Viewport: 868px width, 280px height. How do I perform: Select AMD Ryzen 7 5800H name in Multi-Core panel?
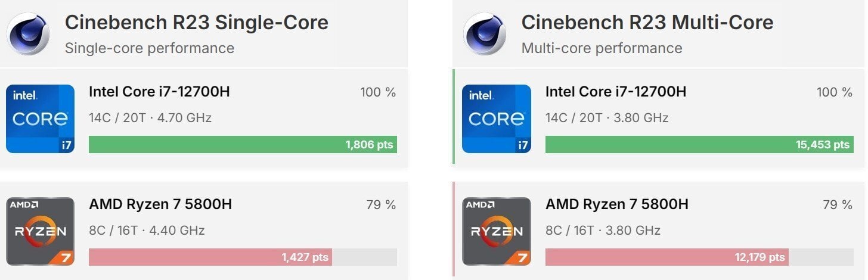point(617,204)
